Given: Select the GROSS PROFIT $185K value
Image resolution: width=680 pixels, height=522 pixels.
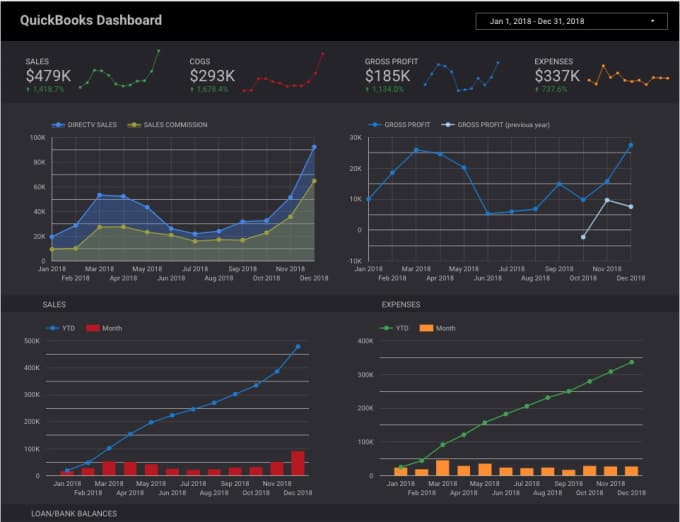Looking at the screenshot, I should 387,76.
